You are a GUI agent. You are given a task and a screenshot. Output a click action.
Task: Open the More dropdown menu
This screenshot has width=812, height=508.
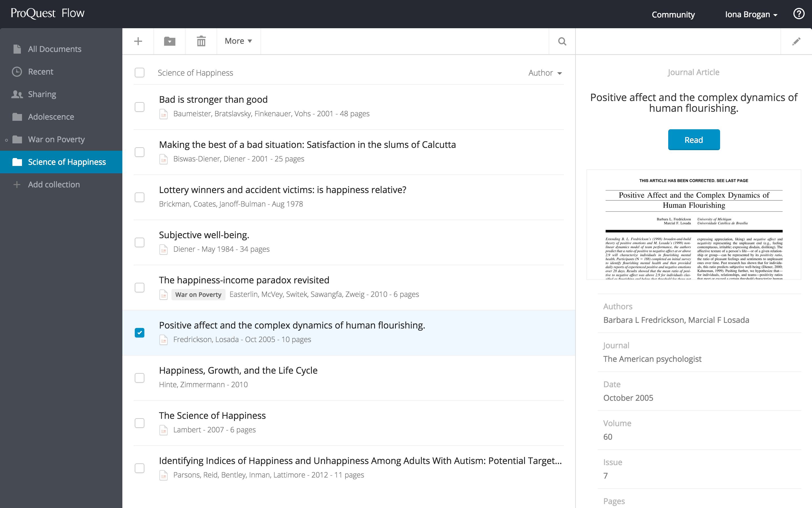click(238, 41)
